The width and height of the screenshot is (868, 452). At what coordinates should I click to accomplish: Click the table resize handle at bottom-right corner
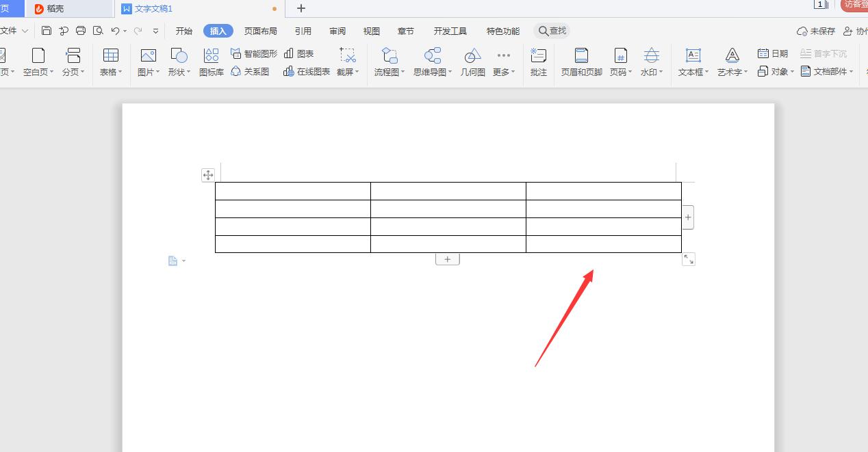[x=689, y=259]
